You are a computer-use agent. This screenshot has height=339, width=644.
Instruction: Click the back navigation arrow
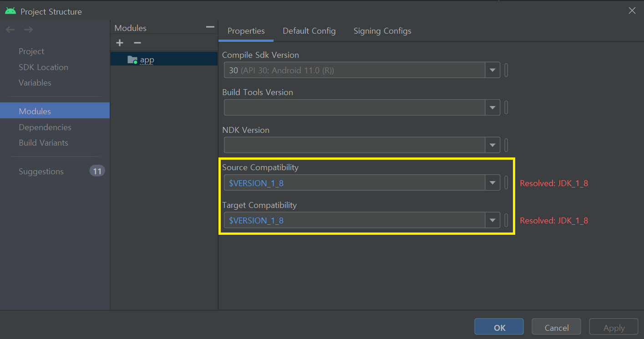10,30
